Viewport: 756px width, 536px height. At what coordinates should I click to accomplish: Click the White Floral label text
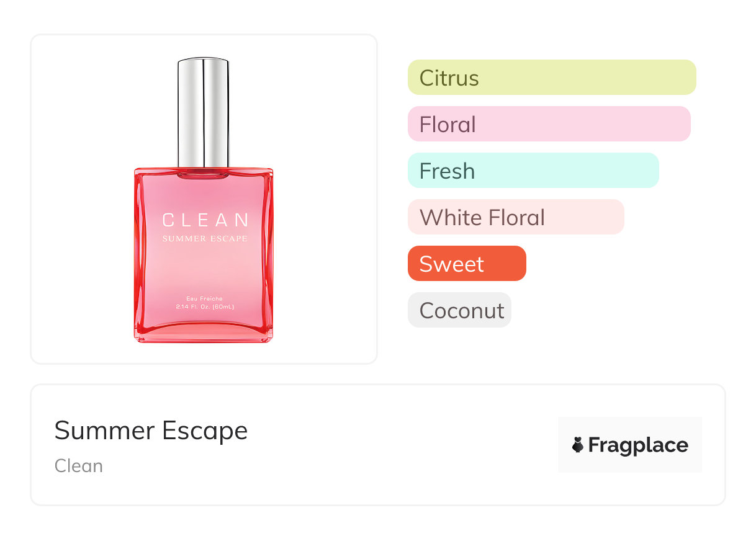click(x=482, y=218)
